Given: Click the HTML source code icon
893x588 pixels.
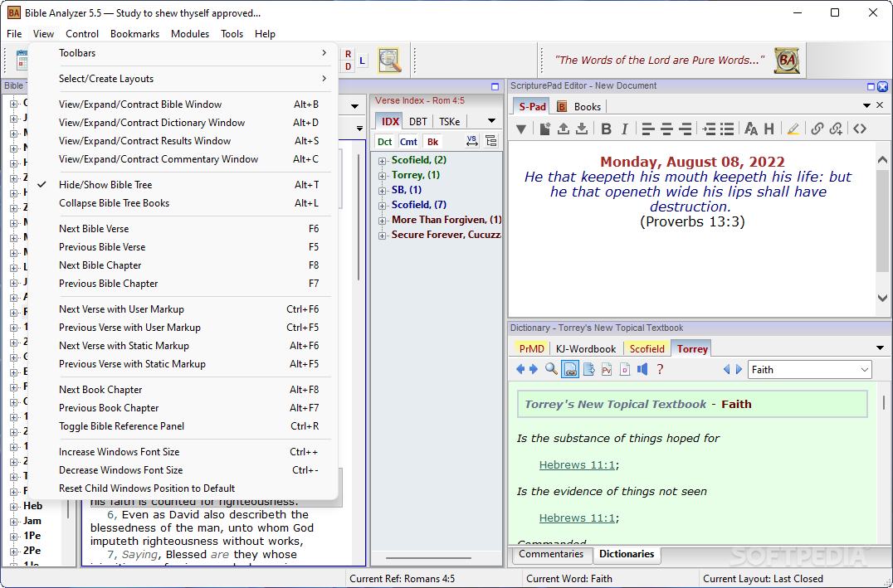Looking at the screenshot, I should coord(860,129).
